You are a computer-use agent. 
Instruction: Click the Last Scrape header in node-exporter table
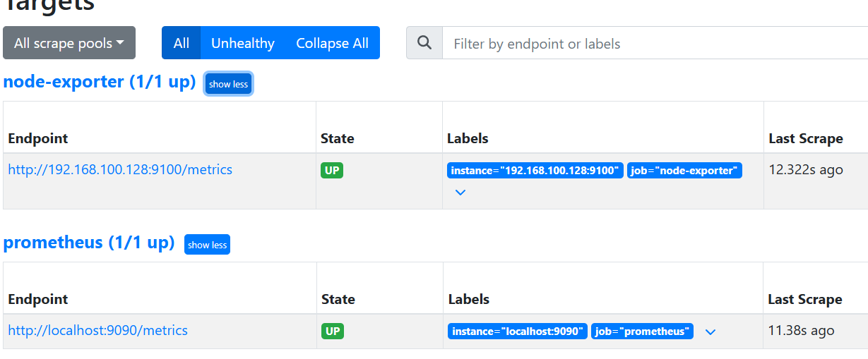tap(806, 138)
